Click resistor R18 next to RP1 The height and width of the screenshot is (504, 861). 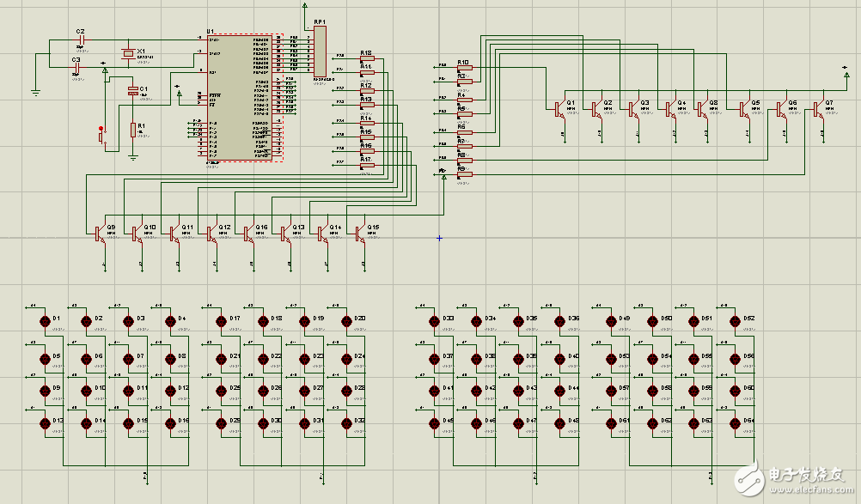click(367, 58)
